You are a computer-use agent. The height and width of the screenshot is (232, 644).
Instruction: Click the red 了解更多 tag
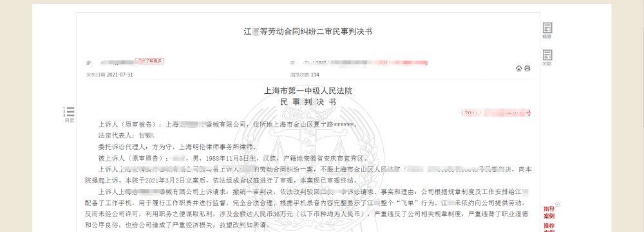[149, 61]
